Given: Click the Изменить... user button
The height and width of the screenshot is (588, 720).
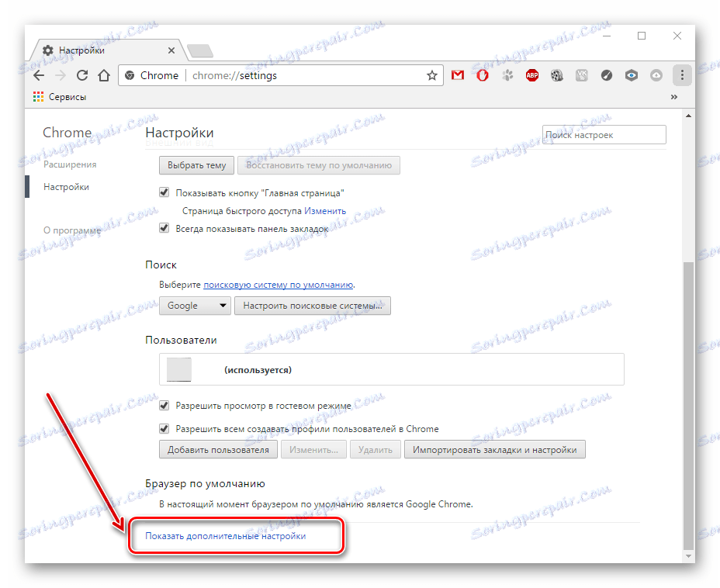Looking at the screenshot, I should tap(313, 449).
